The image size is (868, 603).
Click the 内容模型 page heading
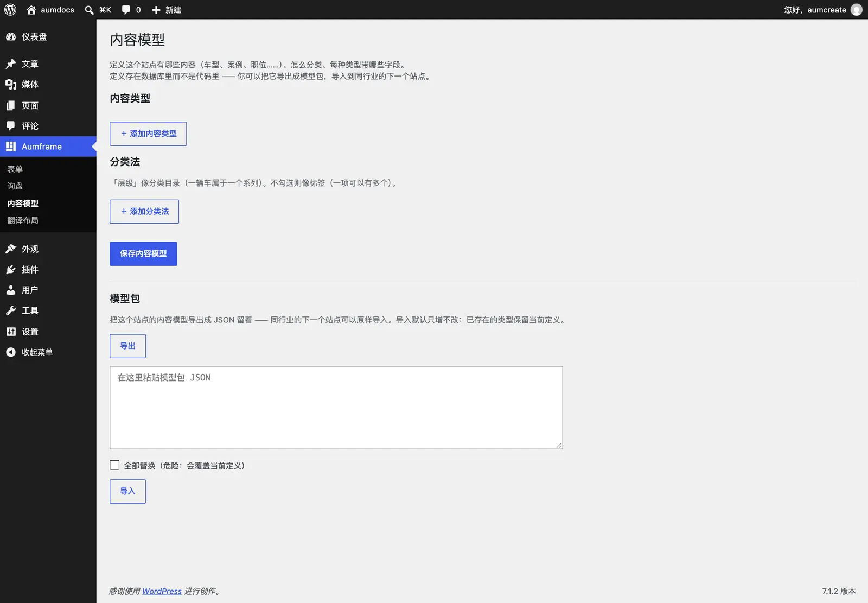click(x=137, y=40)
